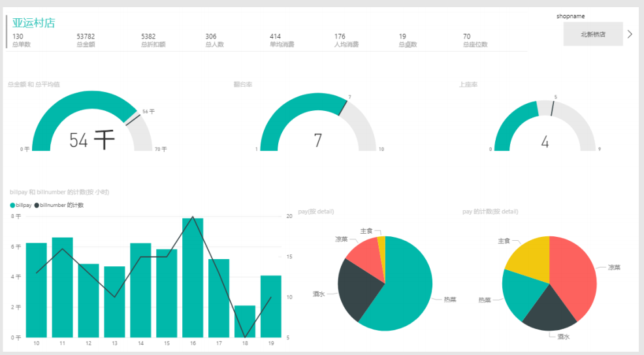Select the billpay bar for hour 15
Screen dimensions: 644x355
167,293
